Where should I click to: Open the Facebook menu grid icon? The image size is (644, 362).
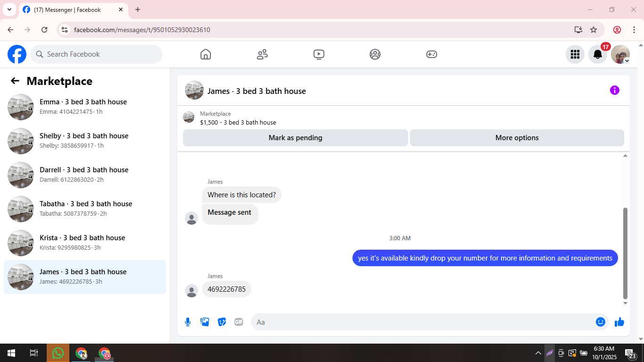click(x=575, y=54)
